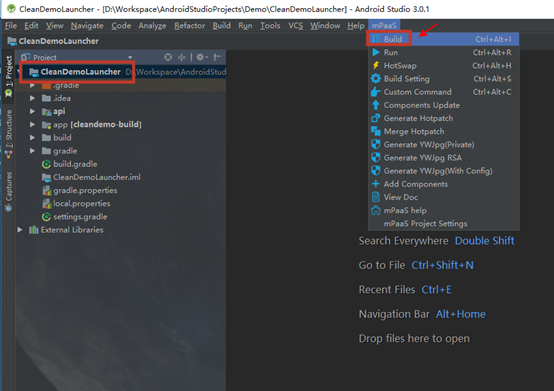The height and width of the screenshot is (391, 554).
Task: Expand External Libraries node
Action: point(20,230)
